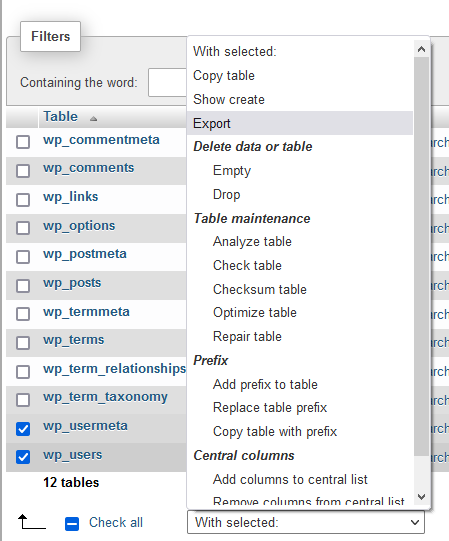The image size is (449, 541).
Task: Select the wp_links row checkbox
Action: click(x=23, y=199)
